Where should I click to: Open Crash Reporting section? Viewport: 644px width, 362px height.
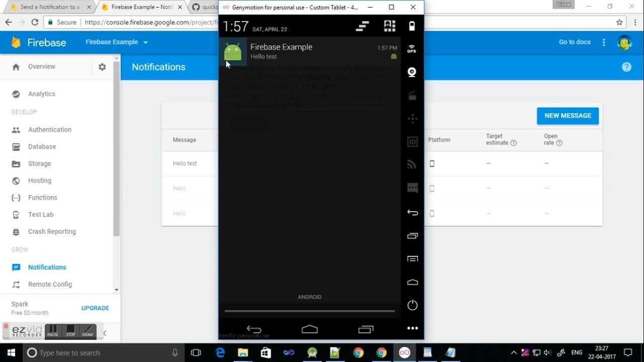click(x=52, y=232)
